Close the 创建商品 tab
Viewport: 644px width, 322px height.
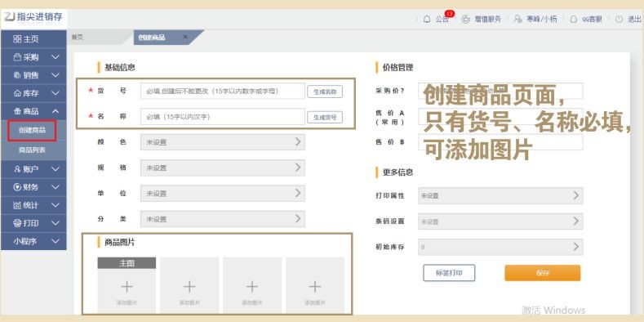(185, 37)
